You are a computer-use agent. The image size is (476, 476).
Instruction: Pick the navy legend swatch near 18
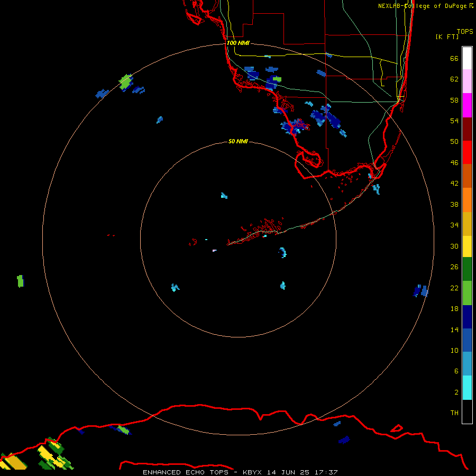pyautogui.click(x=467, y=317)
